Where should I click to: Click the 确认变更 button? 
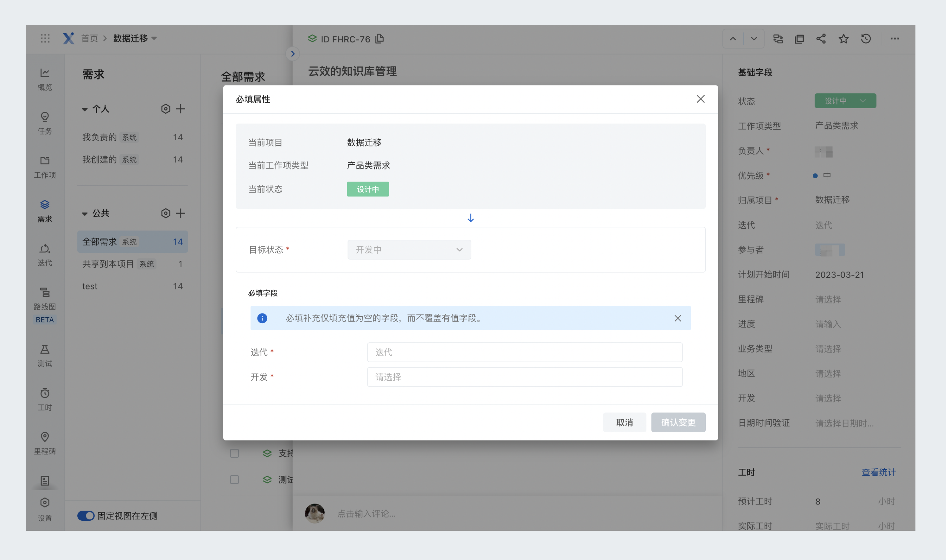tap(678, 422)
